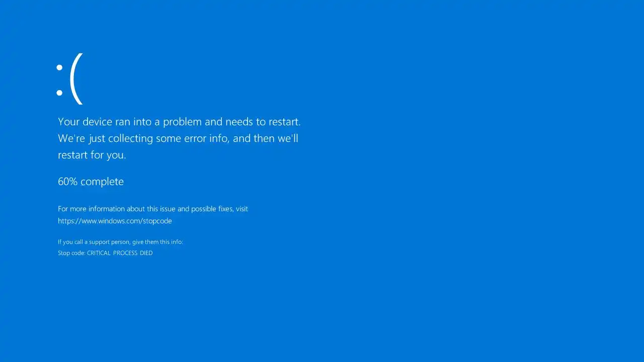The image size is (644, 362).
Task: Click the phrase "needs to restart."
Action: pyautogui.click(x=263, y=122)
